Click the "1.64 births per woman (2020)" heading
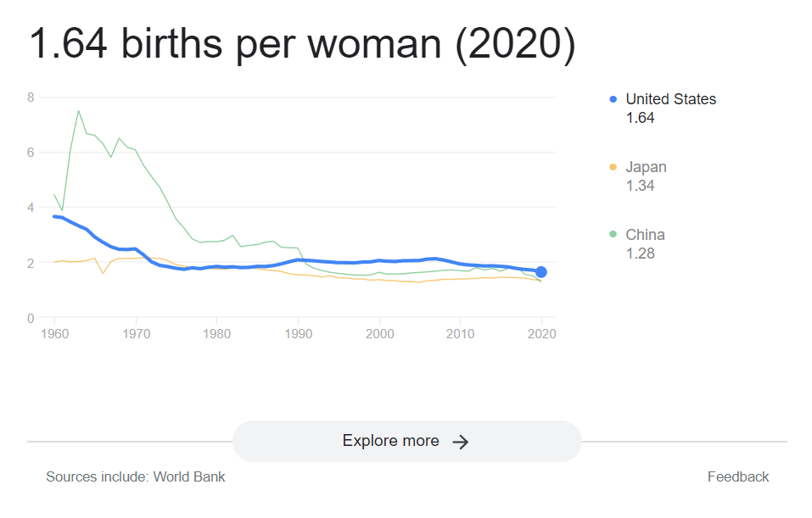Image resolution: width=812 pixels, height=518 pixels. tap(302, 44)
